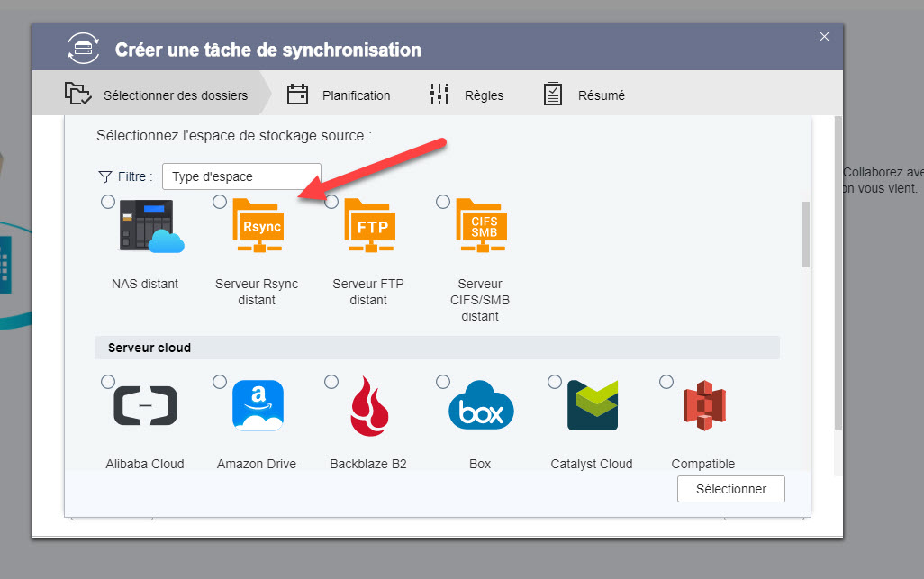Click the Alibaba Cloud logo icon

pyautogui.click(x=146, y=406)
